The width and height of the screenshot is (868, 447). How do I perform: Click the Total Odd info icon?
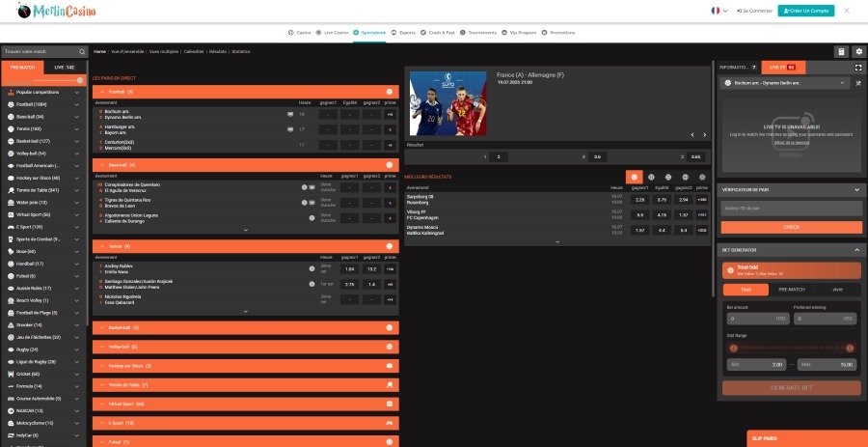point(730,270)
